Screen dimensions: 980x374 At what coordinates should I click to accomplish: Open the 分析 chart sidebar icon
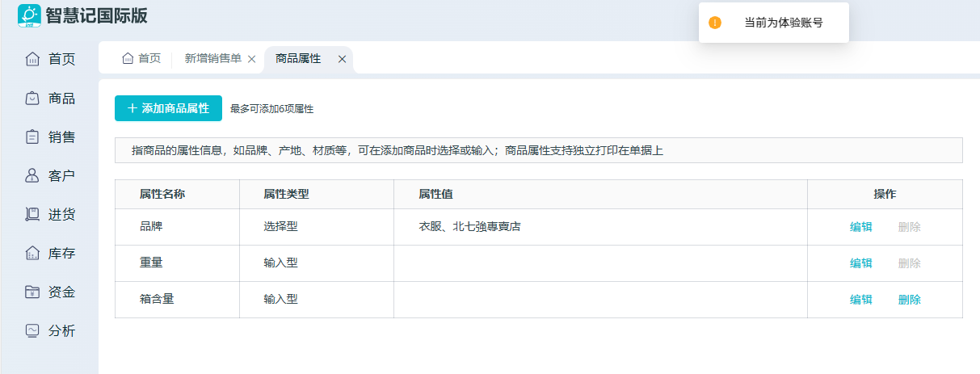[32, 330]
